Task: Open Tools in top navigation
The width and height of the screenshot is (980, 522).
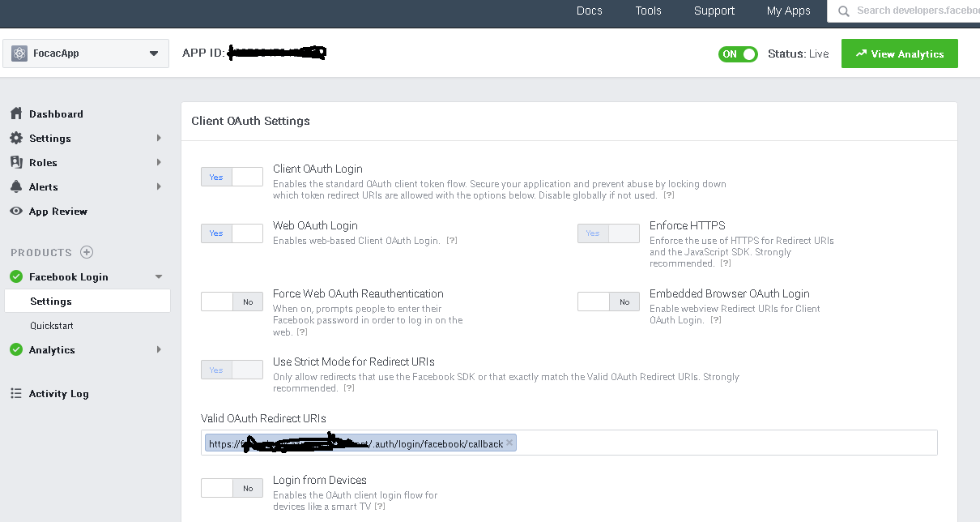Action: (x=648, y=11)
